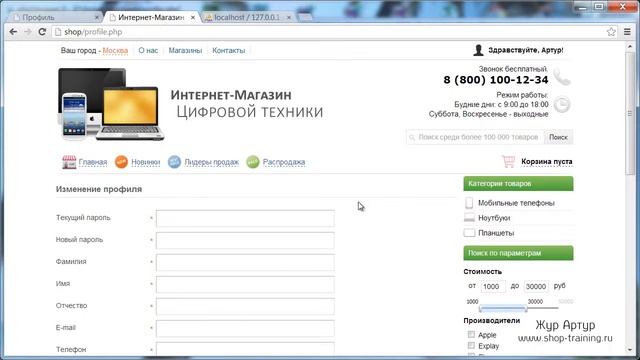Viewport: 640px width, 360px height.
Task: Go back with browser back arrow
Action: pos(13,32)
